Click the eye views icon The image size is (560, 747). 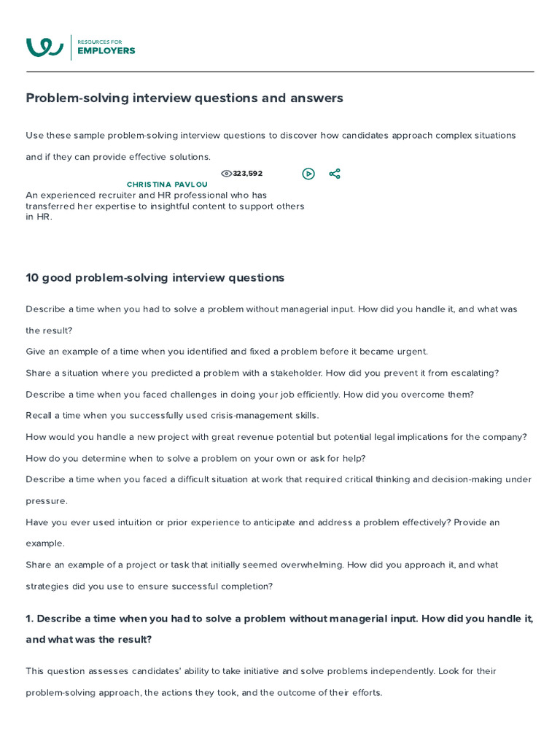pos(226,174)
